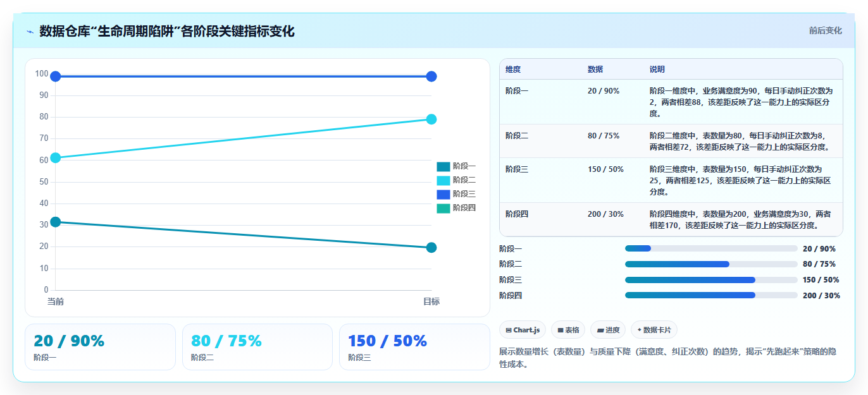Screen dimensions: 868x395
Task: Click the 数据卡片 chip
Action: (654, 330)
